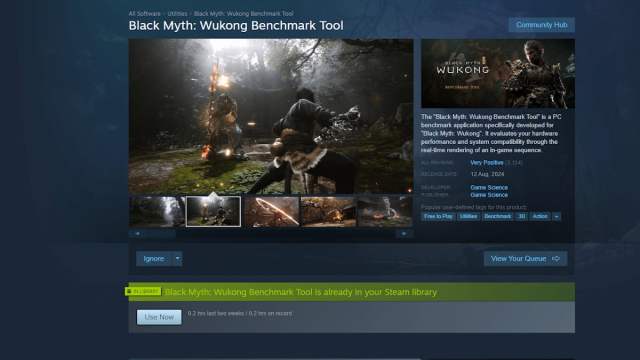This screenshot has height=360, width=640.
Task: Click the Wukong header capsule image
Action: point(498,73)
